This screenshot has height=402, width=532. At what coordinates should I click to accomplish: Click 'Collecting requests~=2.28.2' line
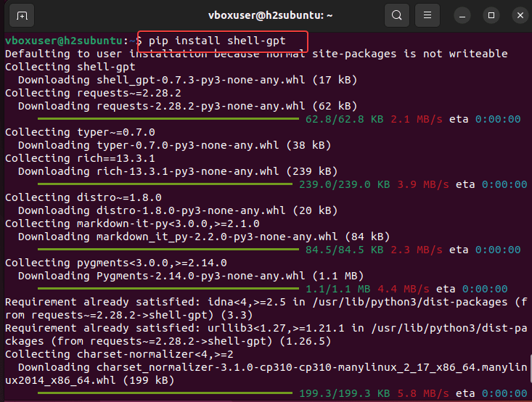pyautogui.click(x=93, y=93)
